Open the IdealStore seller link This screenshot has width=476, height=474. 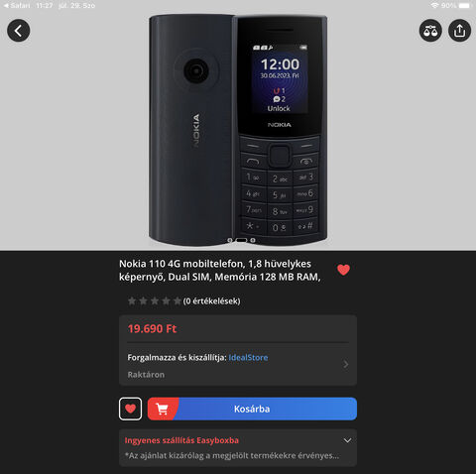[248, 357]
